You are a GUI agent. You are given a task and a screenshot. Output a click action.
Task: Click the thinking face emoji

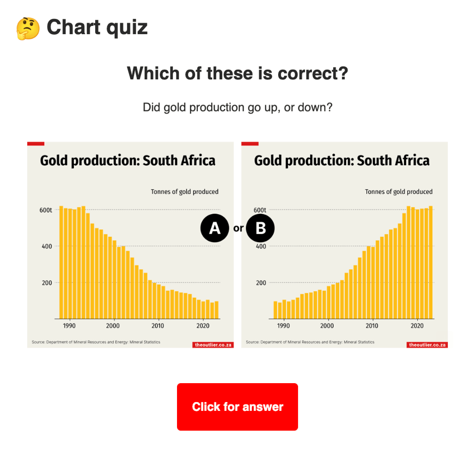(28, 28)
